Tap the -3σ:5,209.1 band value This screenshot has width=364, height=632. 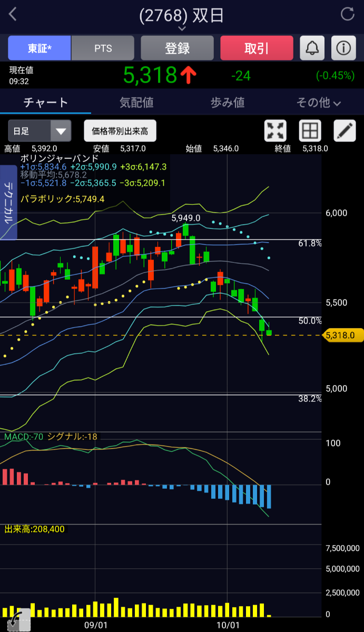(x=142, y=183)
